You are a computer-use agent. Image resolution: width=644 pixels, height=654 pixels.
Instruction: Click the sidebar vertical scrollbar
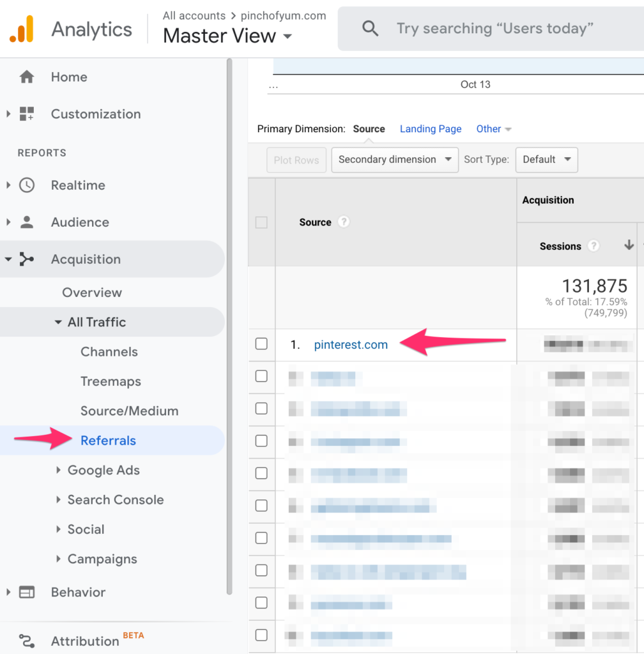click(x=229, y=326)
